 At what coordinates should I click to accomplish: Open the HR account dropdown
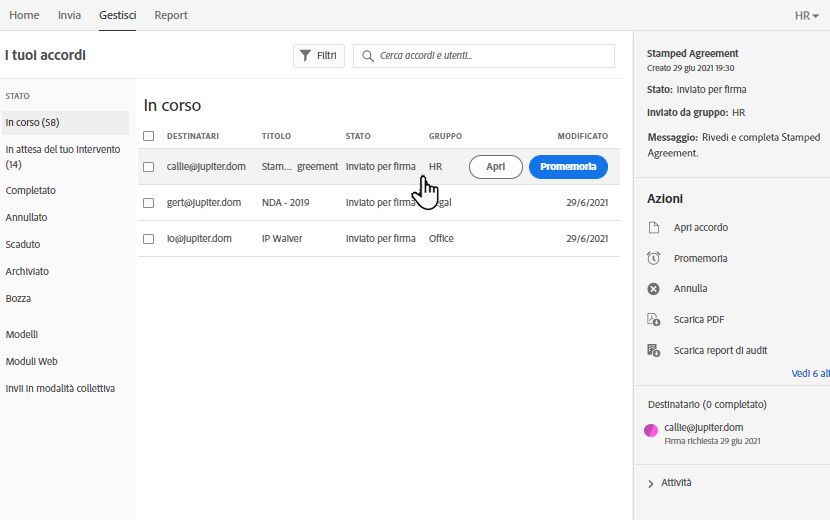[807, 16]
